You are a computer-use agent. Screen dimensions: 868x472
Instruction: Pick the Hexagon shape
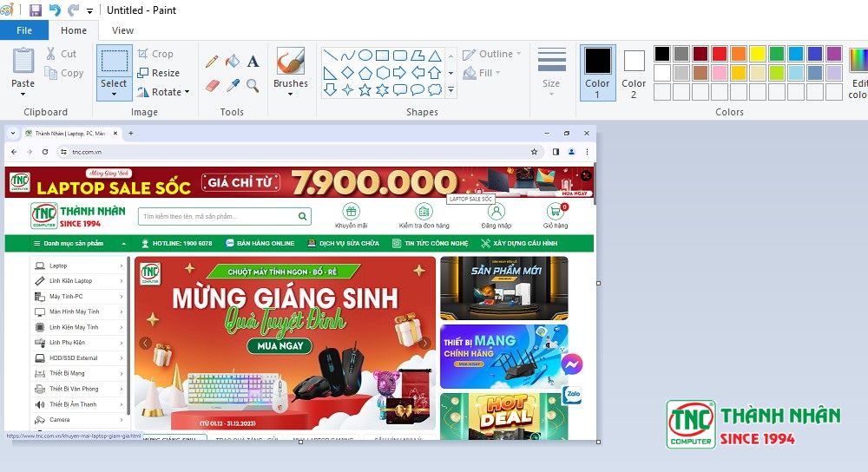pos(383,73)
